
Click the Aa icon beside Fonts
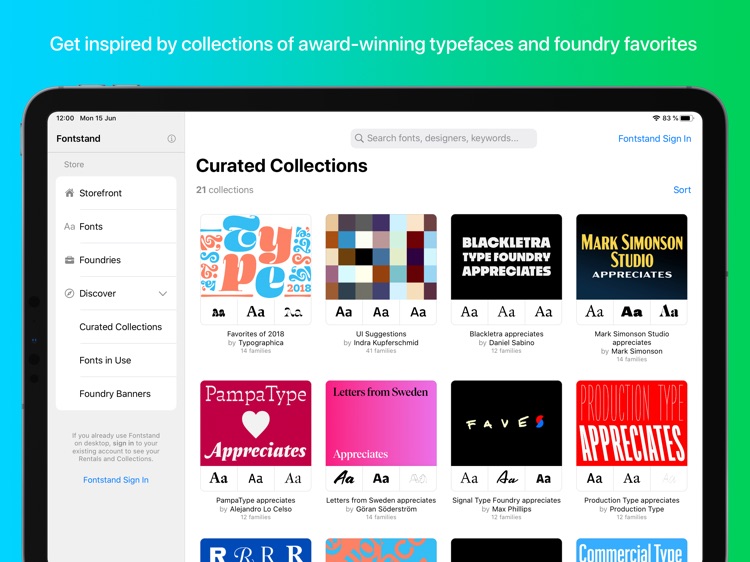(x=69, y=226)
